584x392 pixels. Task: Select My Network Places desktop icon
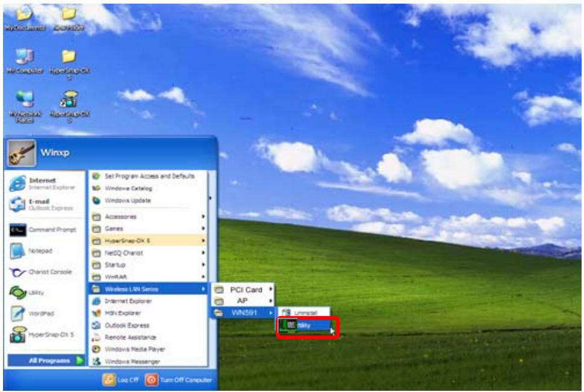25,107
